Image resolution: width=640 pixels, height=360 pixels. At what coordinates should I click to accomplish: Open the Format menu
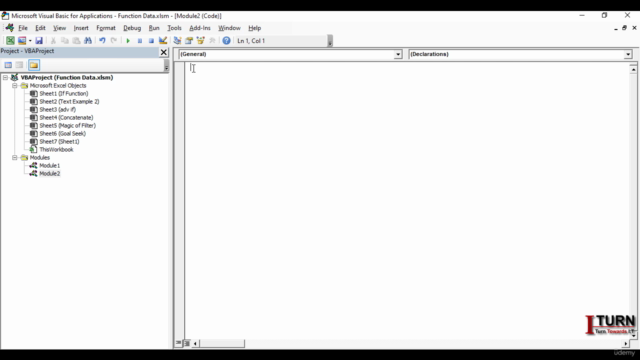point(106,28)
